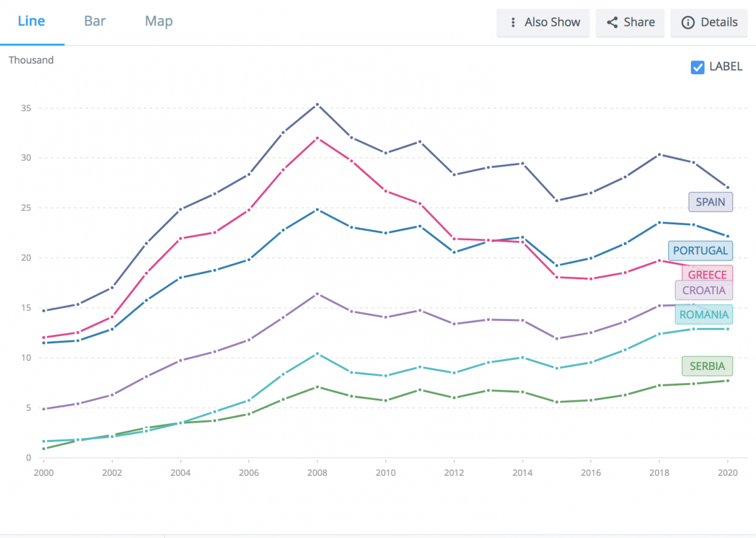Click the info icon in Details button
Viewport: 756px width, 538px height.
click(x=688, y=23)
